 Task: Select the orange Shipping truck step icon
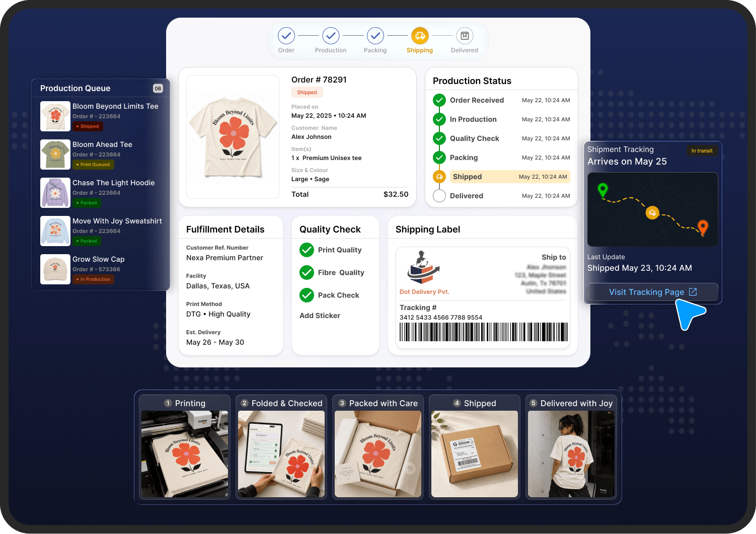[420, 36]
